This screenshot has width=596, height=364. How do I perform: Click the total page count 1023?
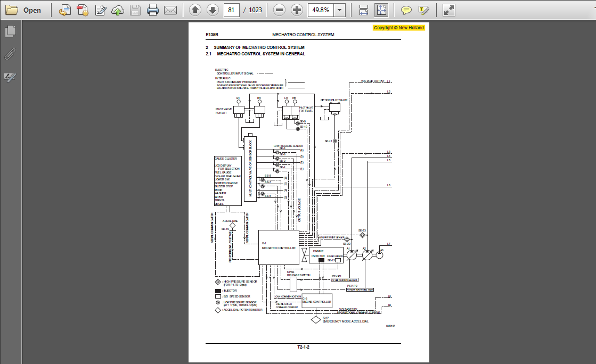256,10
